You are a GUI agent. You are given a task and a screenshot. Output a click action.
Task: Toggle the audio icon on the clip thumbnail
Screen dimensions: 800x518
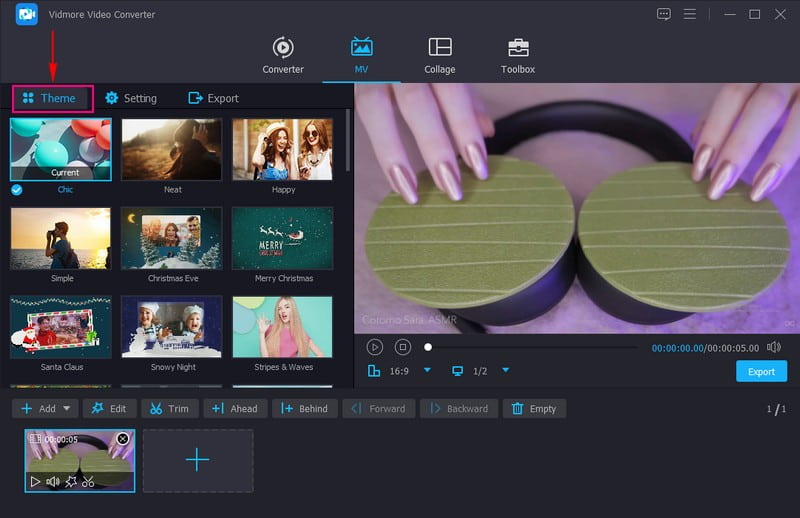53,481
